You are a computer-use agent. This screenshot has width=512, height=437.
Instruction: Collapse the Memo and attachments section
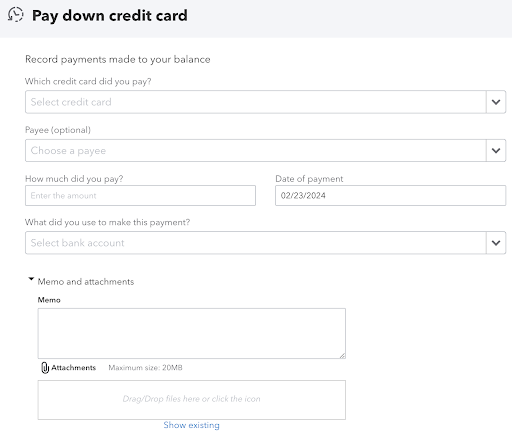click(x=31, y=279)
